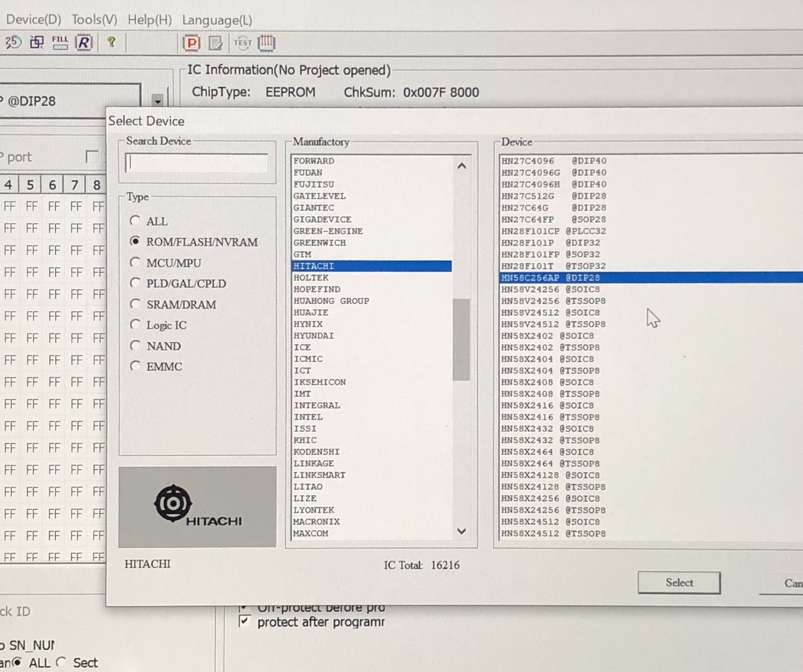Select the MCU/MPU type radio button
This screenshot has width=803, height=672.
[136, 262]
